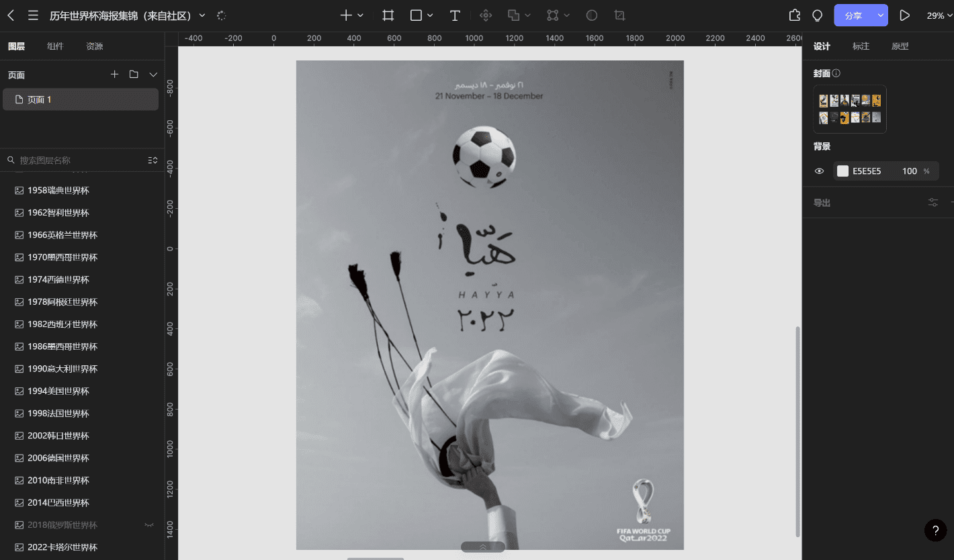Play the prototype preview
The image size is (954, 560).
point(905,15)
